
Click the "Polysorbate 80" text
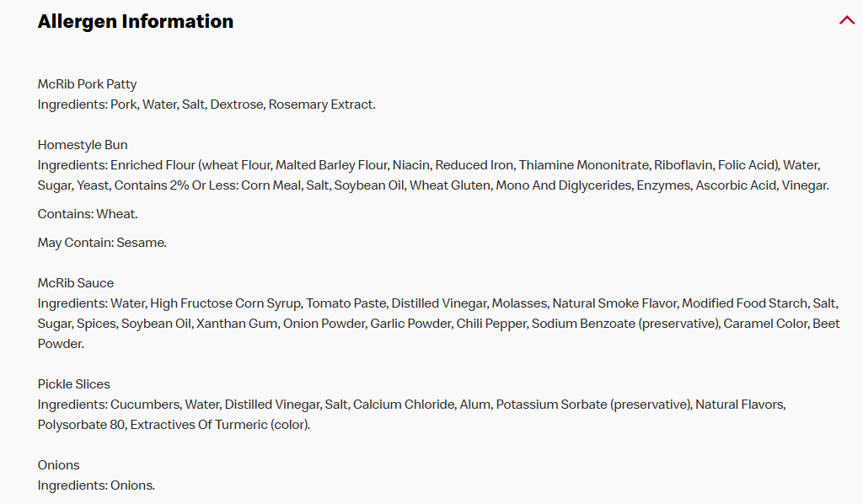click(x=80, y=425)
